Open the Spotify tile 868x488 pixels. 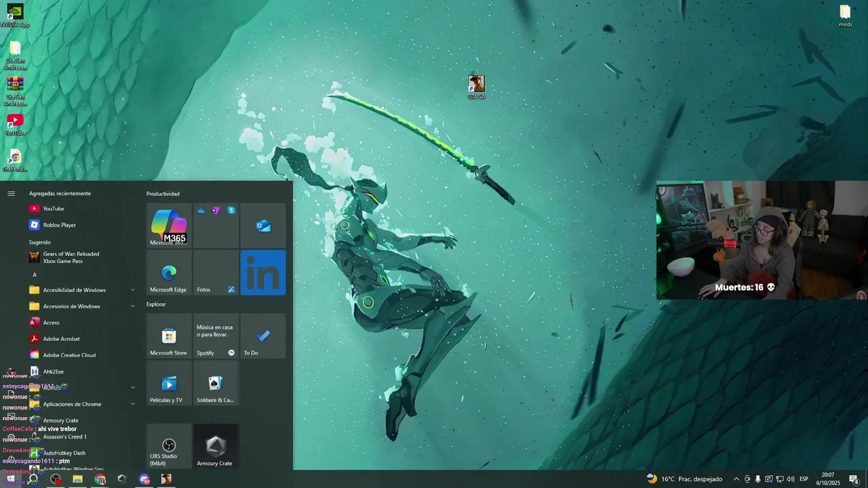coord(216,336)
